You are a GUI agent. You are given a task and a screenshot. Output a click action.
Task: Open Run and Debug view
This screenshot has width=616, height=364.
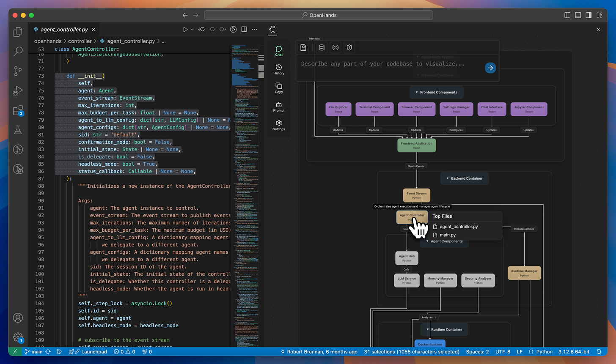coord(18,90)
